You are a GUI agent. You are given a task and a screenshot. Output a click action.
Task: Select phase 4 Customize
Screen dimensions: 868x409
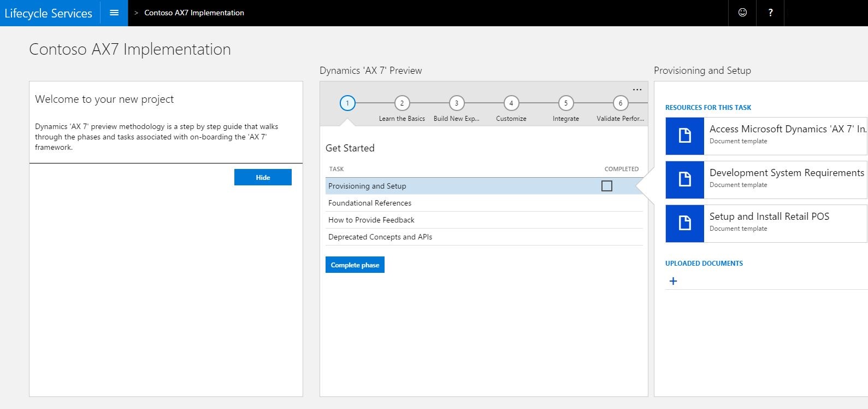point(511,103)
